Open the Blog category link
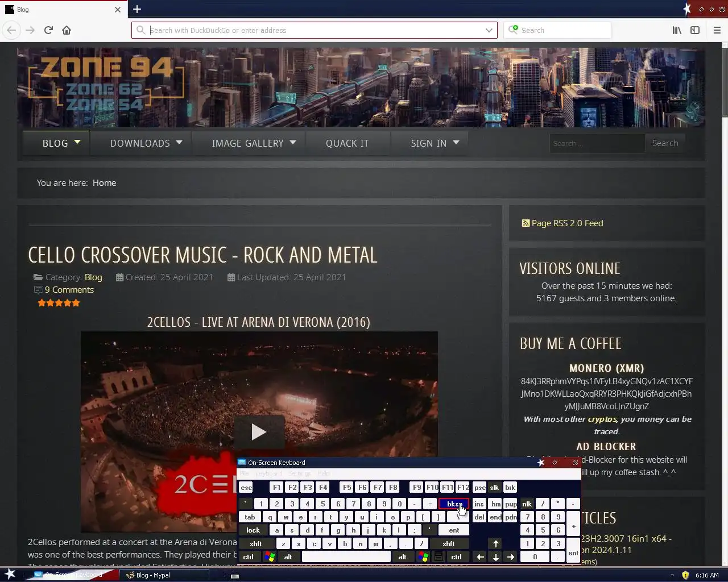Viewport: 728px width, 582px height. (x=93, y=277)
